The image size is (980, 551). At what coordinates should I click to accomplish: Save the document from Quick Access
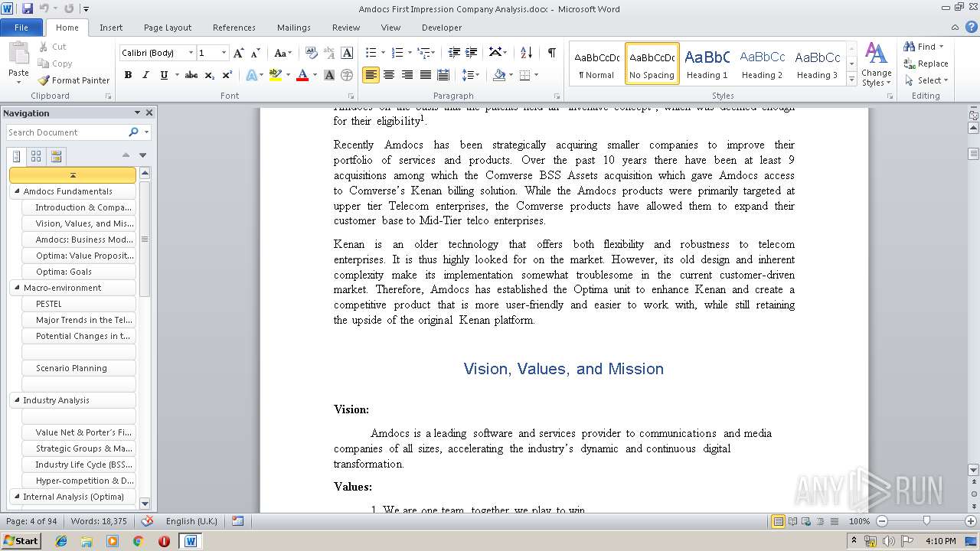(28, 9)
